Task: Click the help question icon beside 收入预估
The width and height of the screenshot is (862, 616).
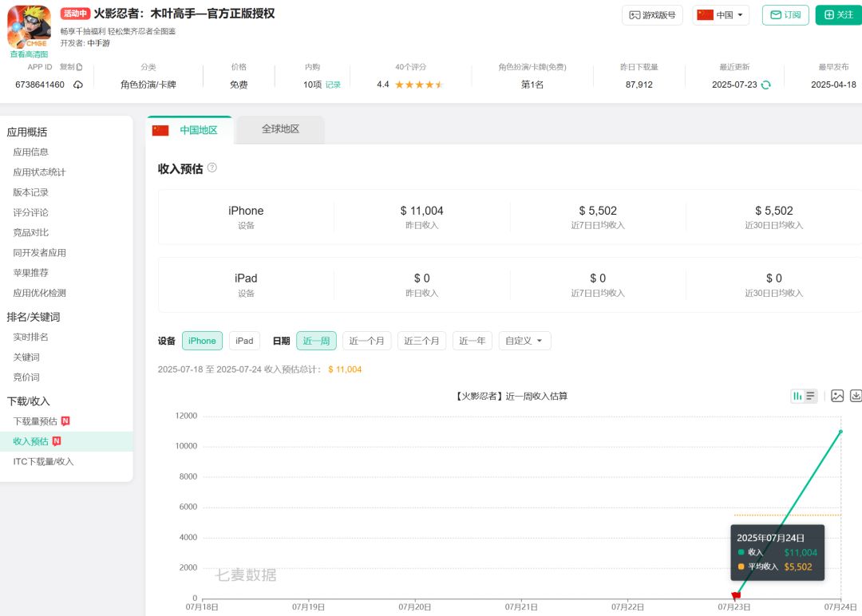Action: 212,168
